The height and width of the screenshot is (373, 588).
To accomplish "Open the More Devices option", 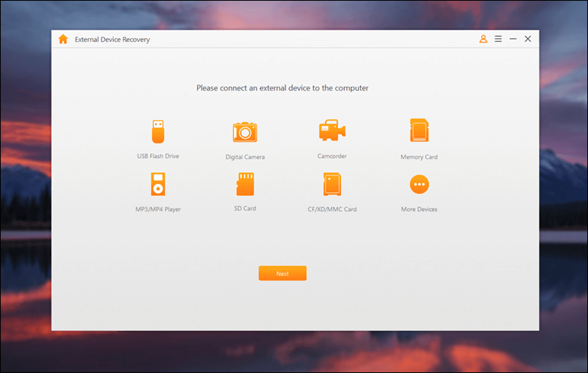I will [419, 184].
